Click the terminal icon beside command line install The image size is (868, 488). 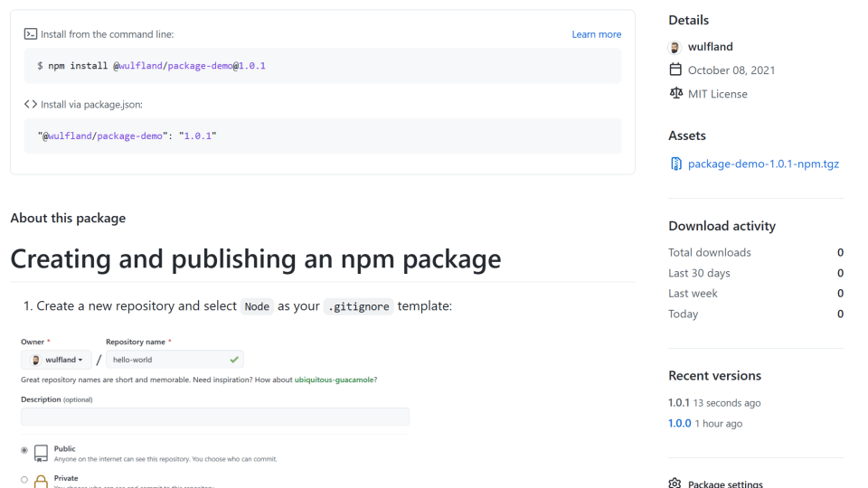click(31, 34)
